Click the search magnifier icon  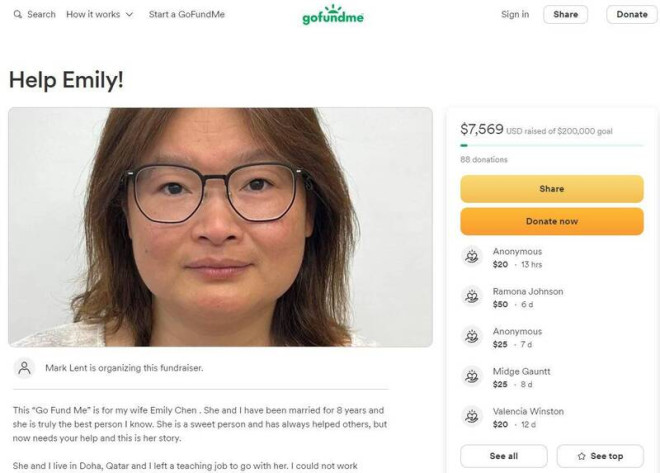17,15
